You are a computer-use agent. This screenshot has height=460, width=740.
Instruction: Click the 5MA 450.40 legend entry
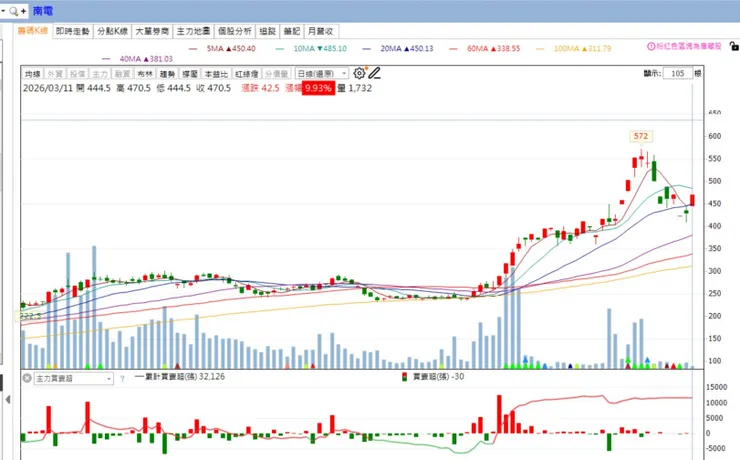pos(222,48)
